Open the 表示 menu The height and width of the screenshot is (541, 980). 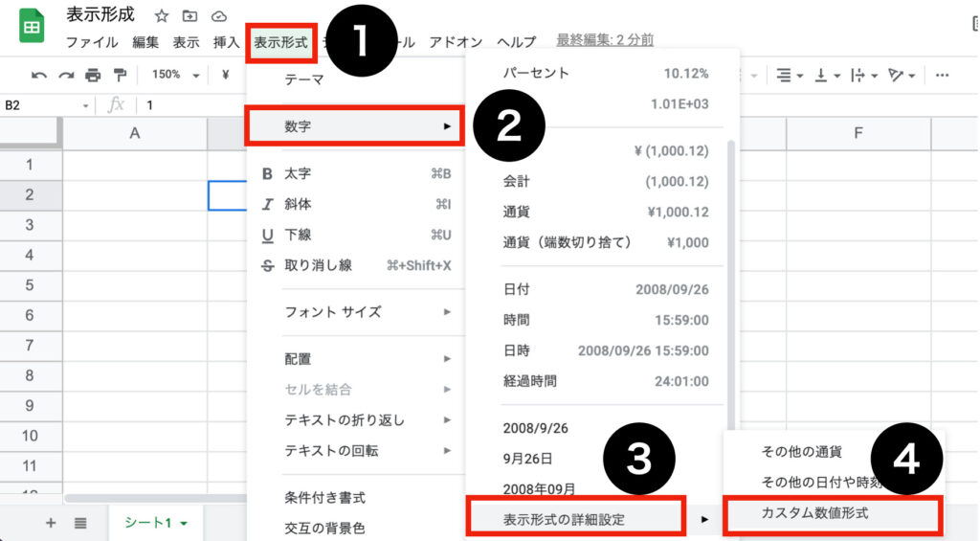point(187,42)
